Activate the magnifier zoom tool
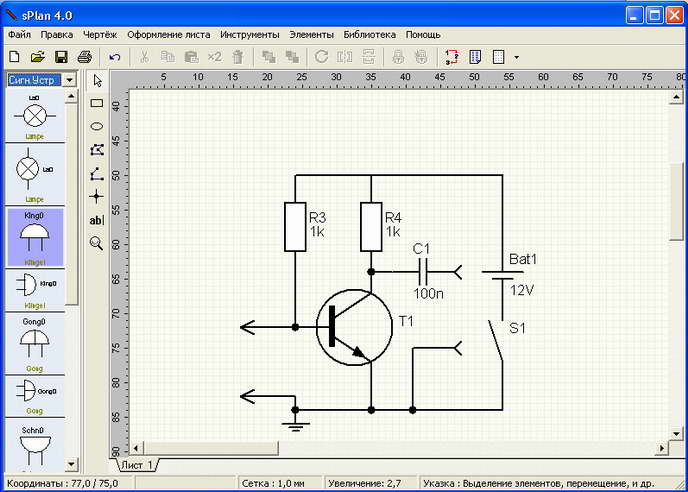This screenshot has width=688, height=492. click(x=97, y=243)
